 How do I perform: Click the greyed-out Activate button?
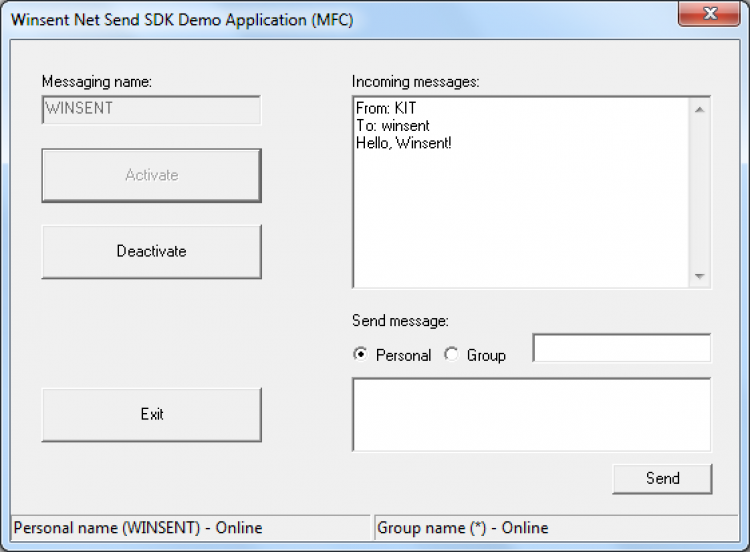point(152,175)
